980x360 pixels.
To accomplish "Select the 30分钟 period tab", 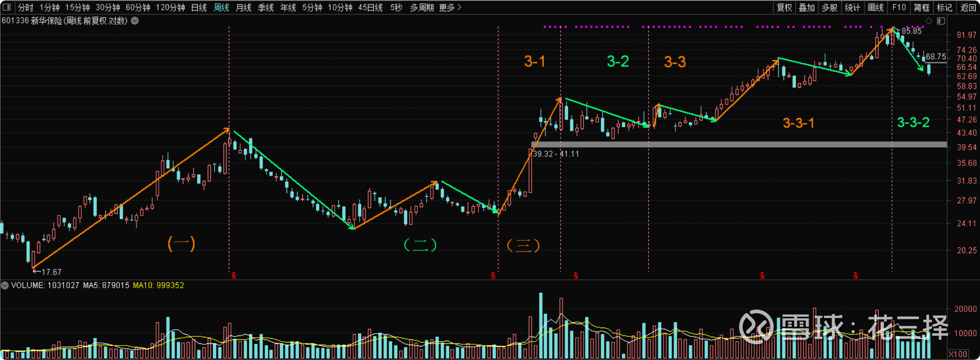I will [108, 7].
